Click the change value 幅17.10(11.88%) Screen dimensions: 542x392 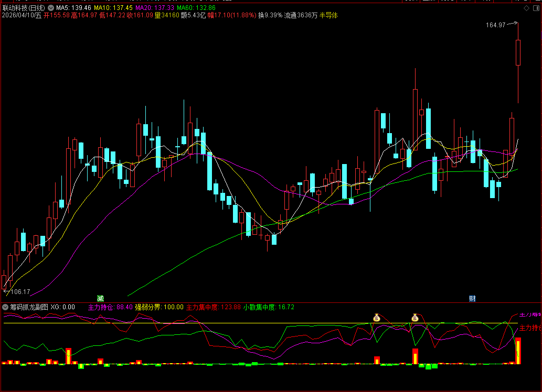(232, 15)
